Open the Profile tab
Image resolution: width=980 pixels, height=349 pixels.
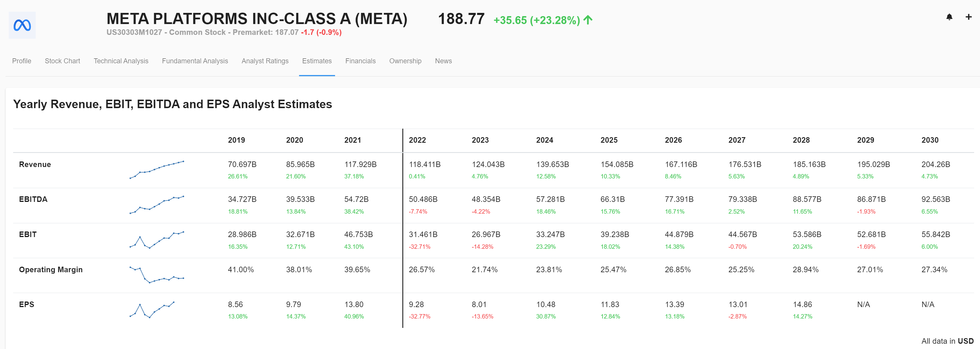click(22, 61)
